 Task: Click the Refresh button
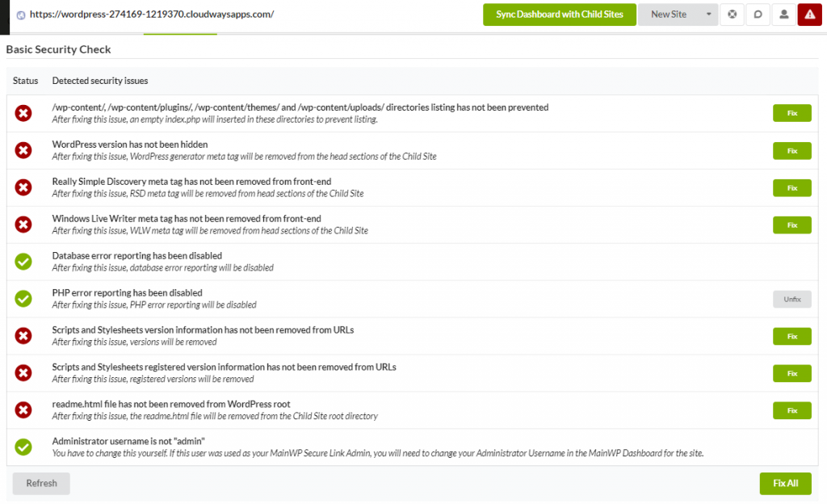41,483
